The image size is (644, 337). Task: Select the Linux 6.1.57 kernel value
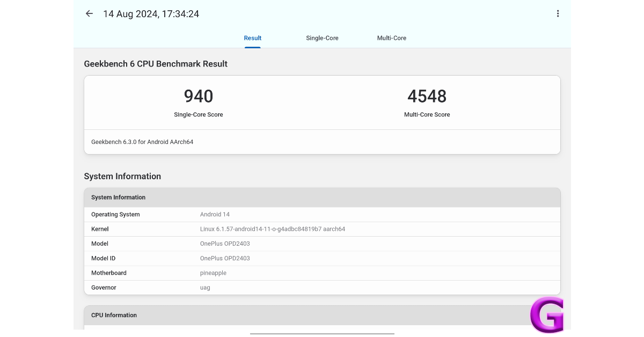click(273, 229)
